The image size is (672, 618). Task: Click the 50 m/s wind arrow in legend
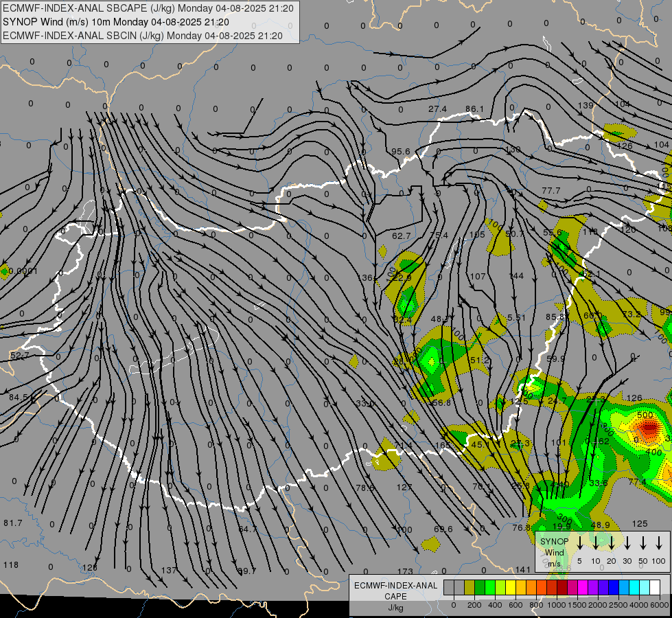(x=643, y=542)
